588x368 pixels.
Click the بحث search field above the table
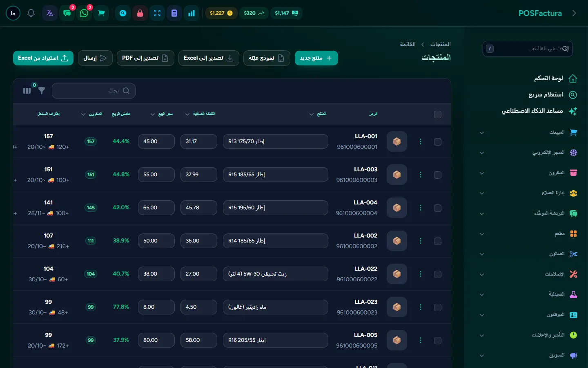pyautogui.click(x=94, y=91)
